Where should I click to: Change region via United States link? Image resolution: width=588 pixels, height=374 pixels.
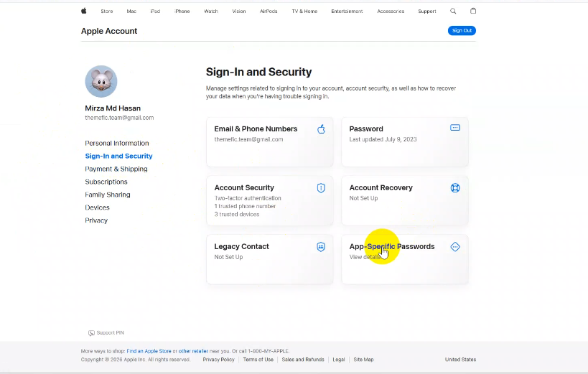pos(460,360)
